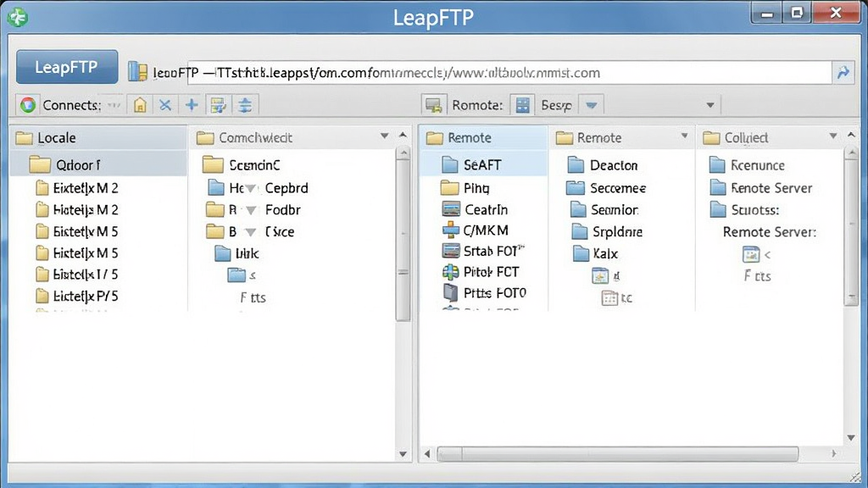Select the Eixtef|x M 2 folder
Viewport: 868px width, 488px height.
(77, 188)
